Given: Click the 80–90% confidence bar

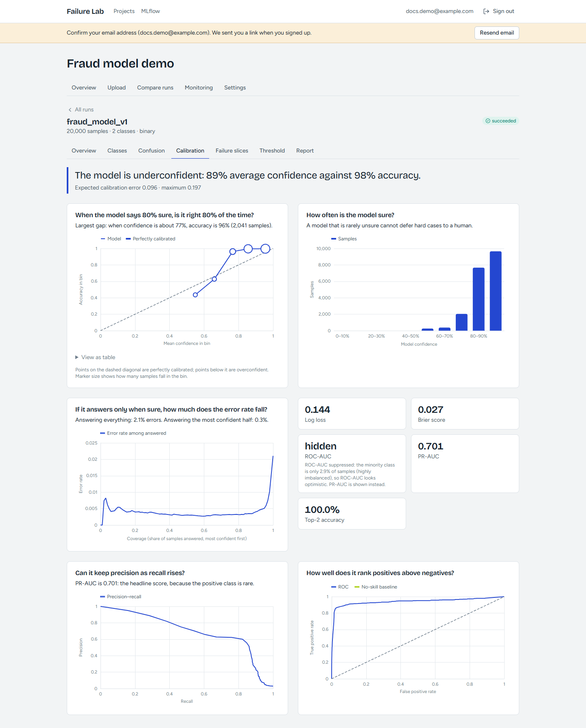Looking at the screenshot, I should 479,299.
